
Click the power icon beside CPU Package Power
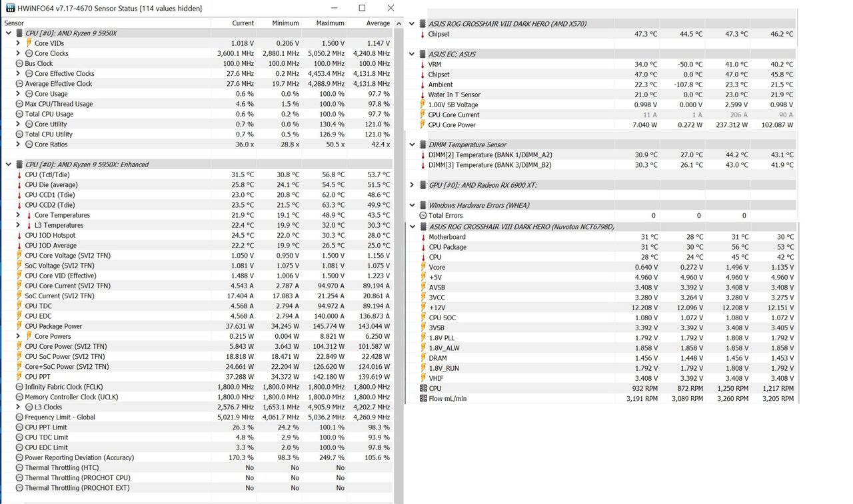20,326
